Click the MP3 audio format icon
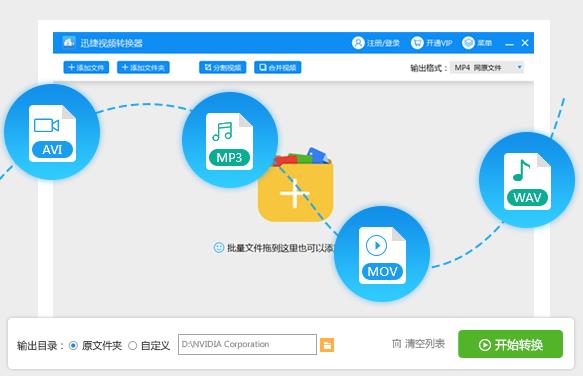The width and height of the screenshot is (583, 376). pos(230,140)
